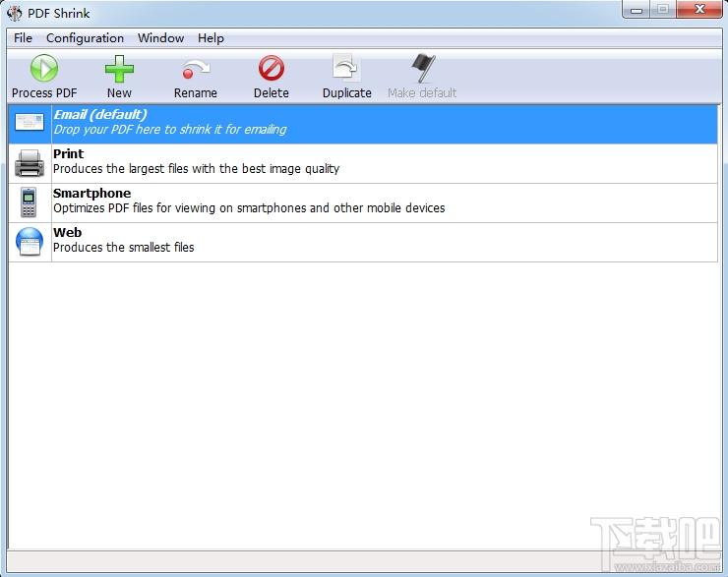Click the green Process PDF play icon

[x=44, y=68]
